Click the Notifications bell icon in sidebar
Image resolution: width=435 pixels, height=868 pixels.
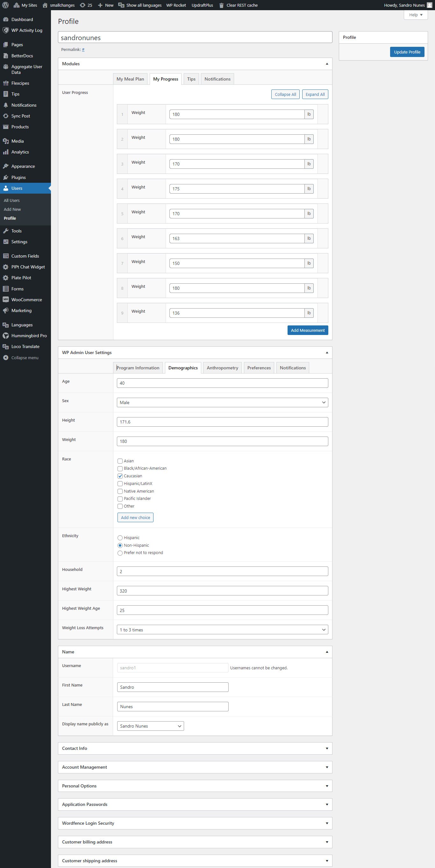[x=6, y=105]
